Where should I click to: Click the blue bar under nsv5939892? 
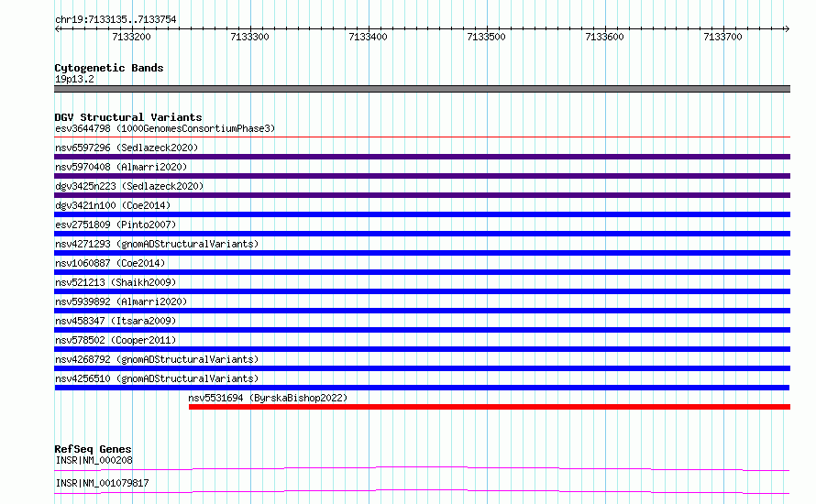point(422,311)
